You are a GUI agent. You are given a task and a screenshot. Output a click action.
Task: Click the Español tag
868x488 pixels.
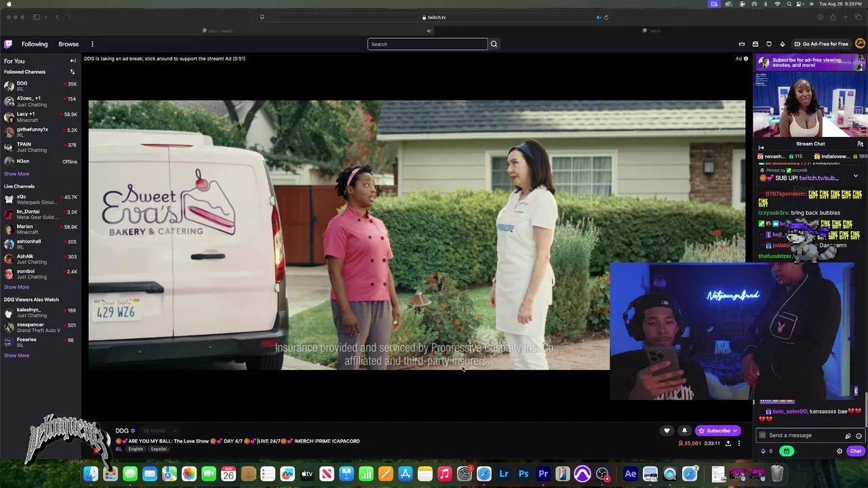pyautogui.click(x=159, y=449)
